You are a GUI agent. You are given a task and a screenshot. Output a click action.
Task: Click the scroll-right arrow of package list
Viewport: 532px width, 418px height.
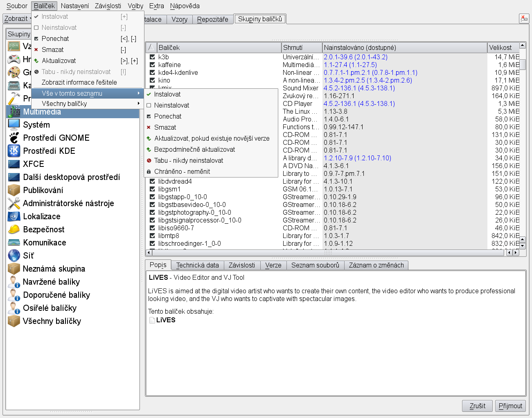(516, 252)
